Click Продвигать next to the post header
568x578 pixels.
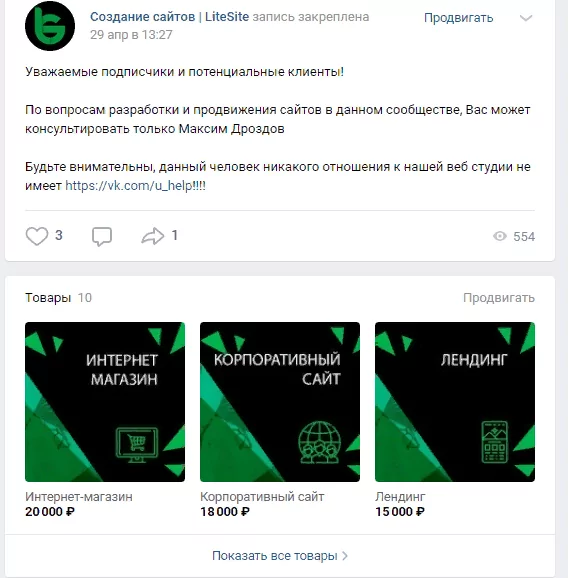click(459, 18)
